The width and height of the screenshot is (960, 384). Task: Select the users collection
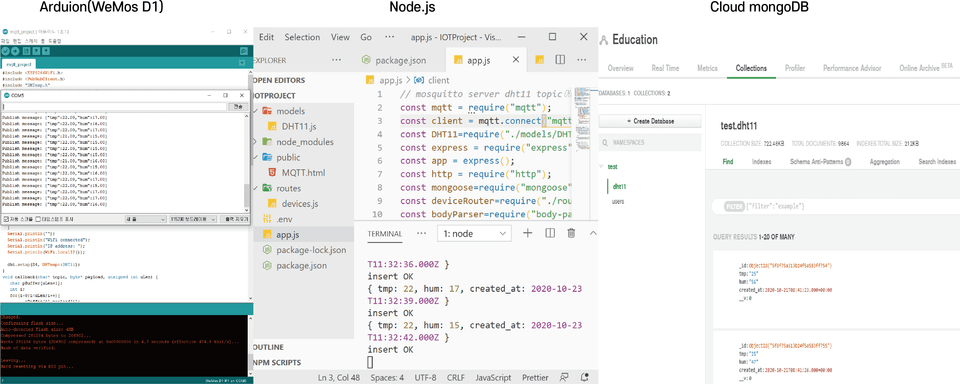click(618, 201)
